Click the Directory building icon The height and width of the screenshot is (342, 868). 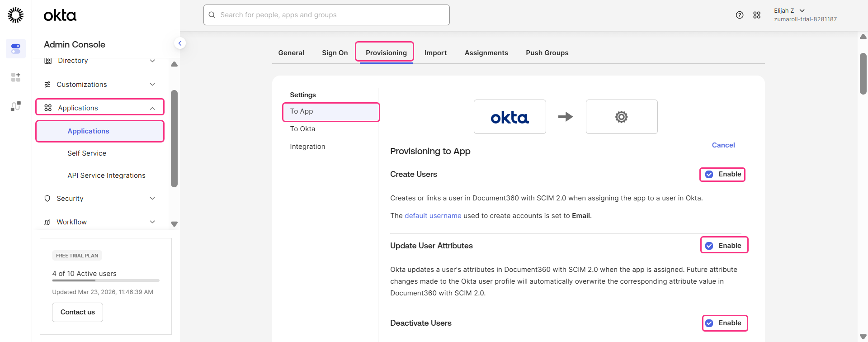point(48,61)
